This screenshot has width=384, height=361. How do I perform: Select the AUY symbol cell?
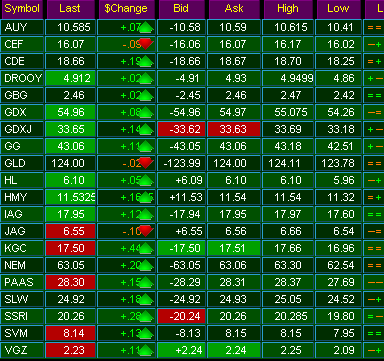pyautogui.click(x=22, y=27)
